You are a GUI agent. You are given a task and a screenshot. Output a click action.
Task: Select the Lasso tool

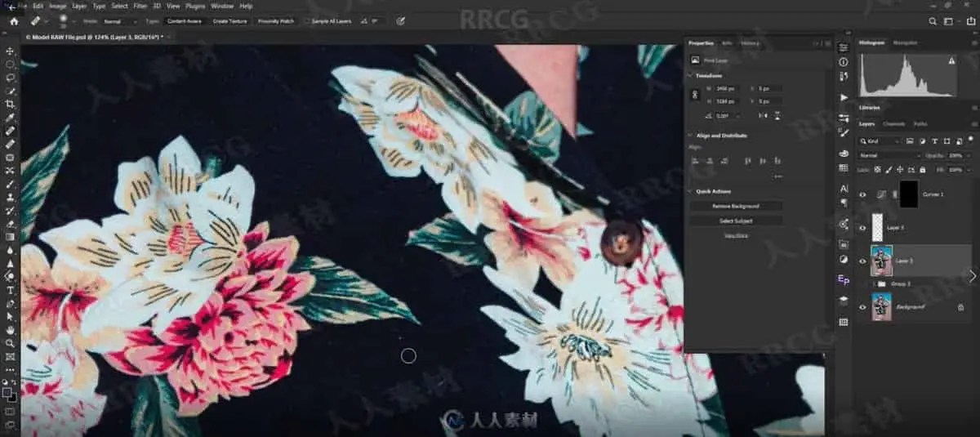[11, 78]
